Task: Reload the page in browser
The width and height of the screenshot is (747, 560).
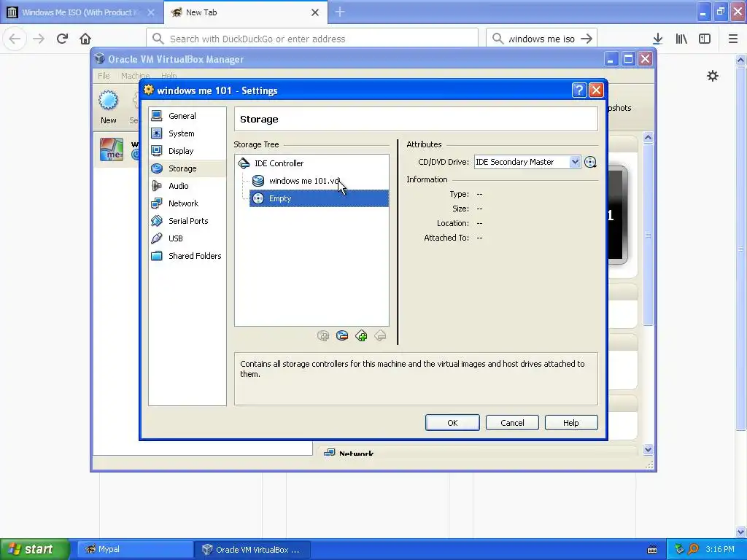Action: [62, 39]
